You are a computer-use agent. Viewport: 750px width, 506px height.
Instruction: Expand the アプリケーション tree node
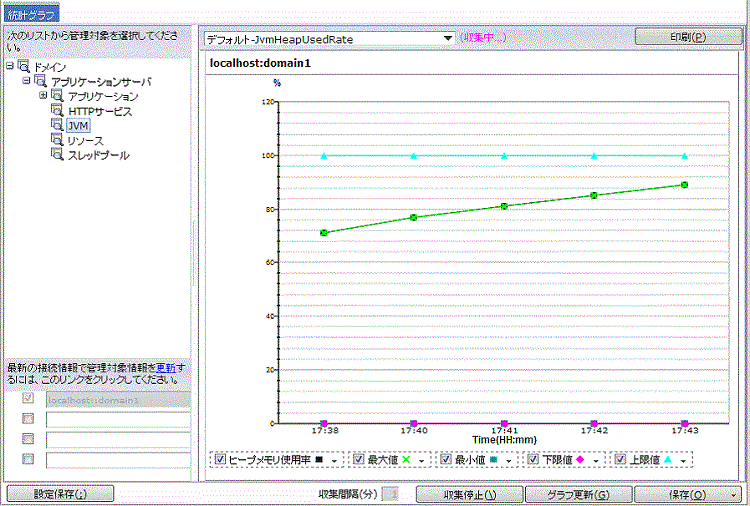tap(43, 96)
